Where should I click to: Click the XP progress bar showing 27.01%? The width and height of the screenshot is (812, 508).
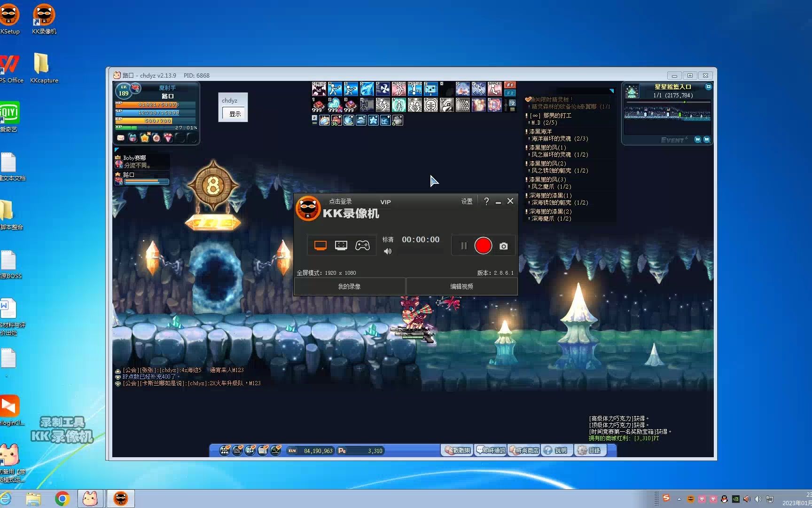155,127
